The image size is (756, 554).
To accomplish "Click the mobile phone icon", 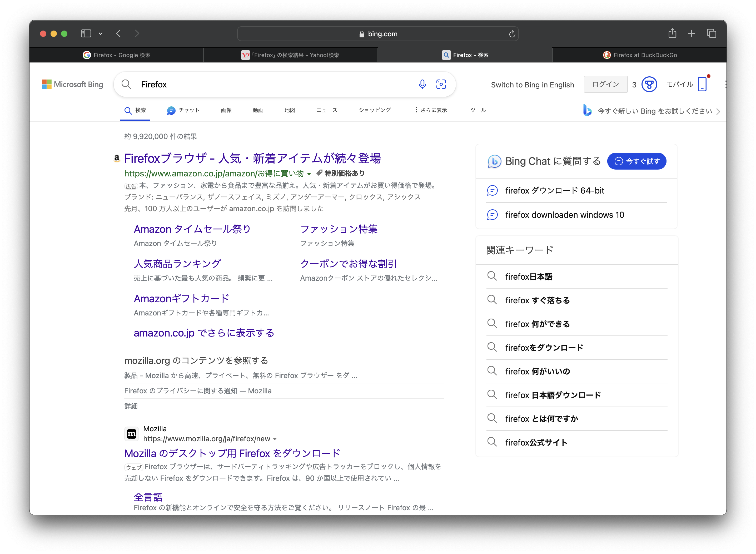I will click(702, 84).
